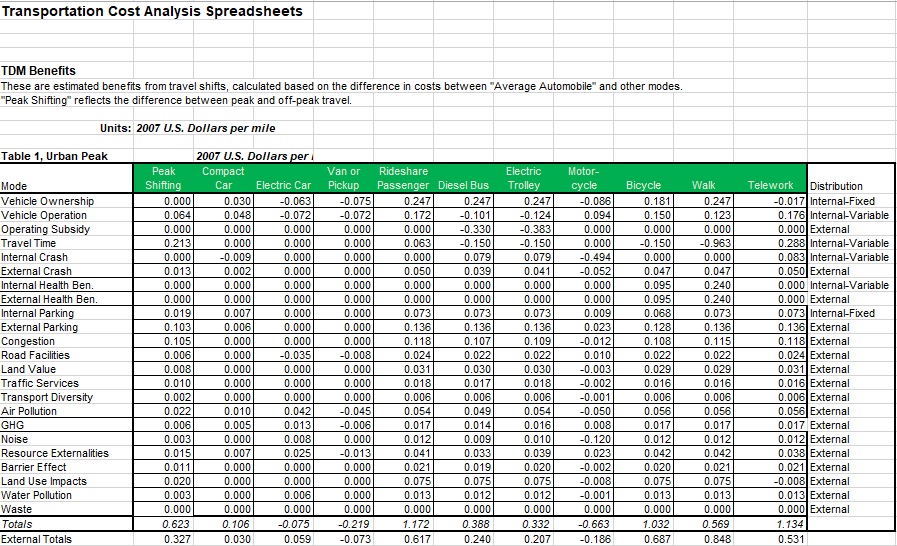Select the Resource Externalities row label
The image size is (897, 546).
coord(55,453)
